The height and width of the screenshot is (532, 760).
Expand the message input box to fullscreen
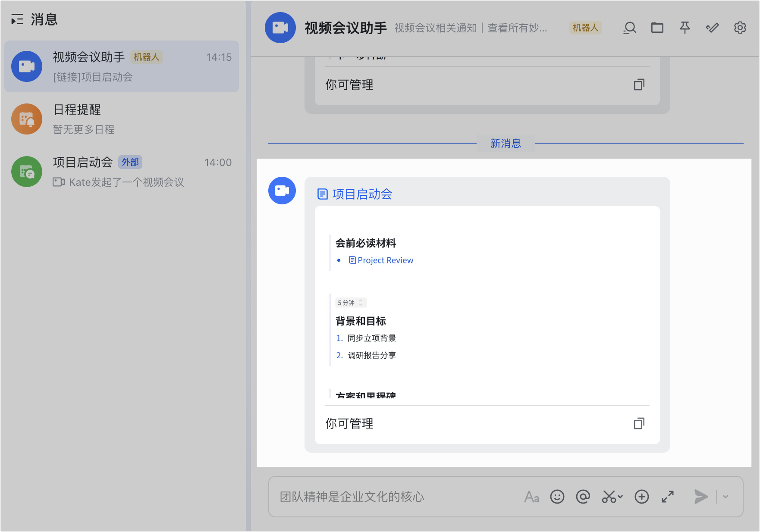(667, 497)
